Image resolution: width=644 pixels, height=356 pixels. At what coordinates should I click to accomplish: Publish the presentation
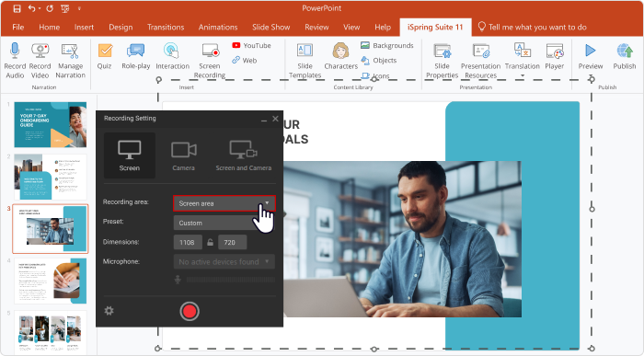tap(625, 56)
